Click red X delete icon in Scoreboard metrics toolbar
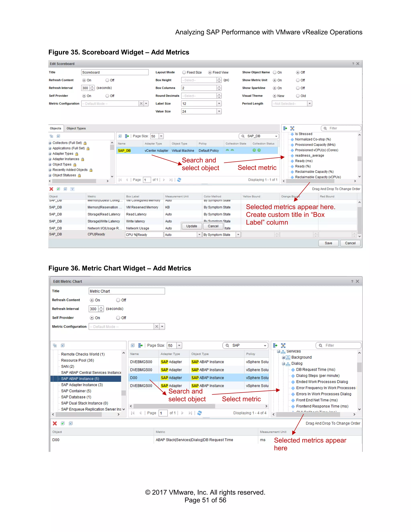The height and width of the screenshot is (532, 411). point(51,189)
